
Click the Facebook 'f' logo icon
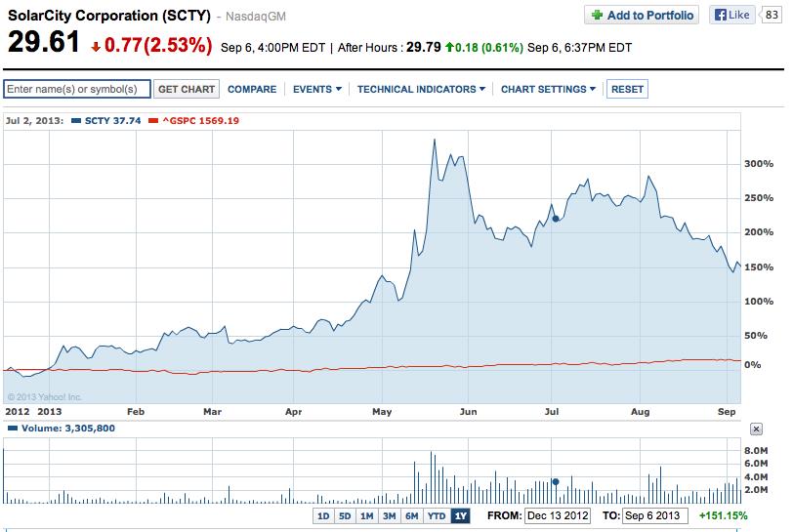[x=720, y=16]
